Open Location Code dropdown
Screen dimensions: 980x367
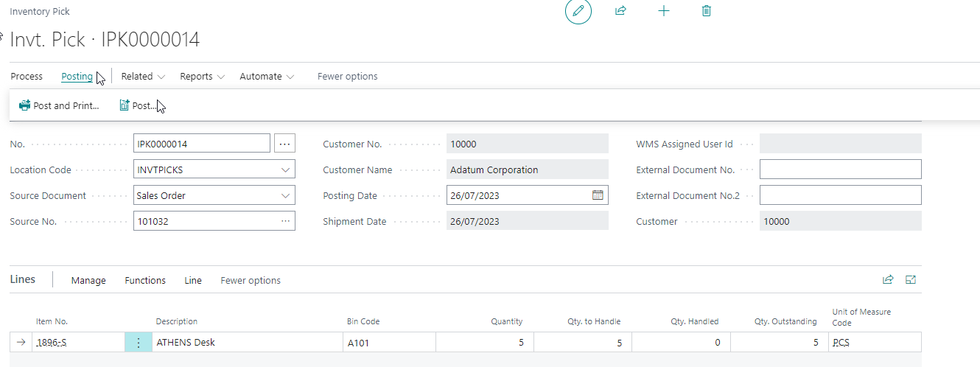[x=286, y=169]
